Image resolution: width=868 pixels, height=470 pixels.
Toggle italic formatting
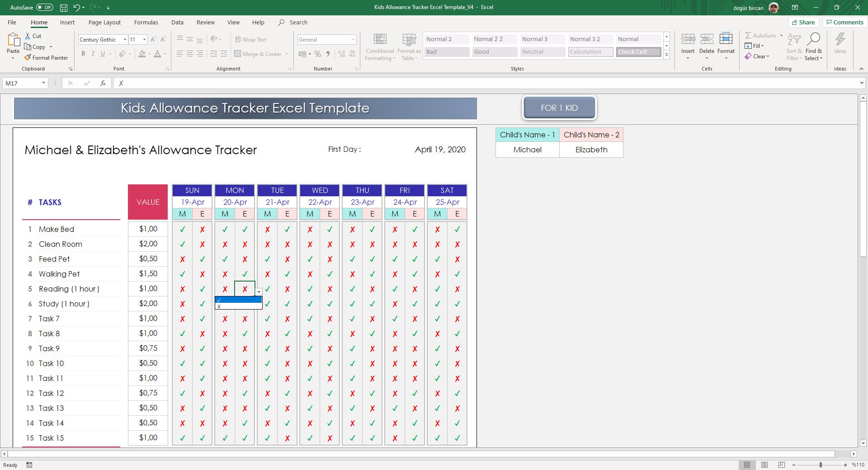click(93, 54)
